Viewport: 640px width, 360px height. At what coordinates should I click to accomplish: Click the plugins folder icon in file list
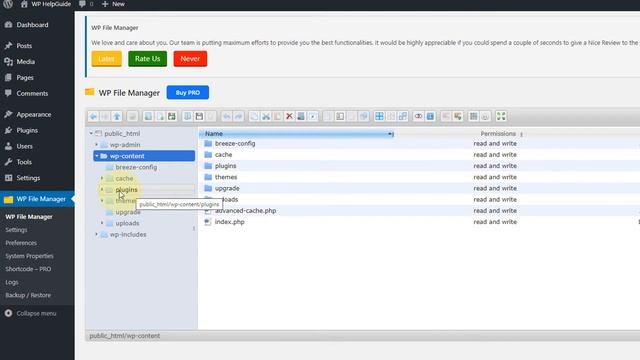pyautogui.click(x=208, y=166)
